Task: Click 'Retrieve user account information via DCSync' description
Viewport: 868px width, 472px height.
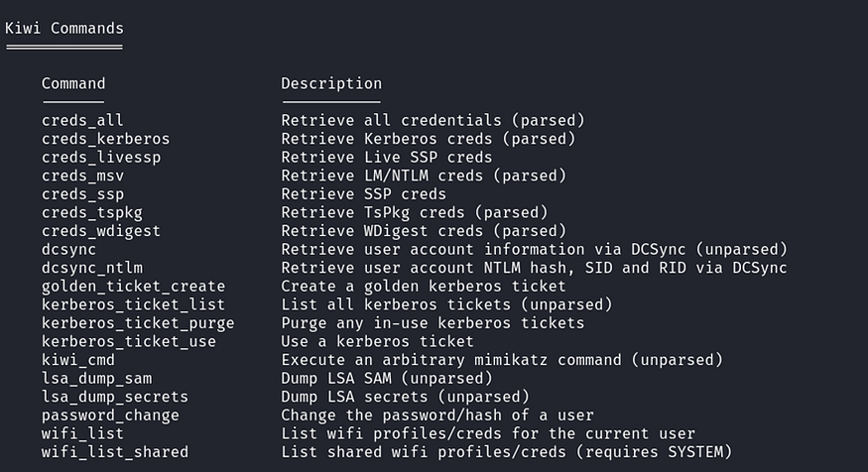Action: pyautogui.click(x=534, y=250)
